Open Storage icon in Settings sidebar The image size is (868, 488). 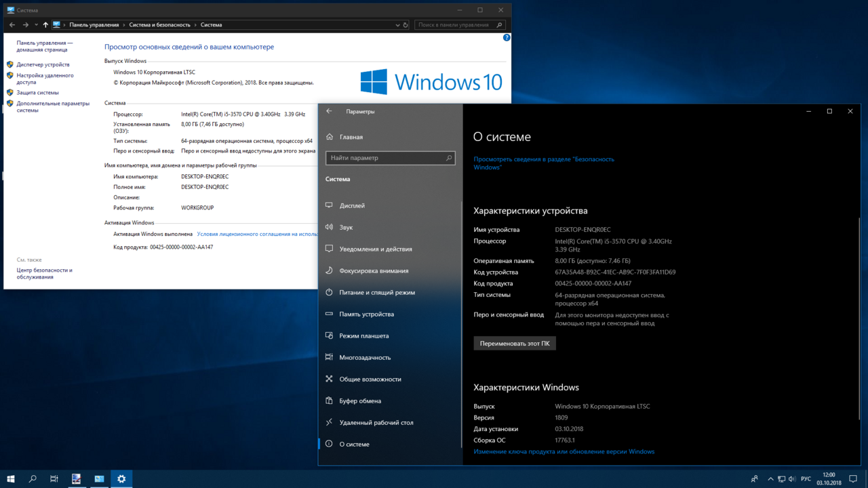(329, 314)
